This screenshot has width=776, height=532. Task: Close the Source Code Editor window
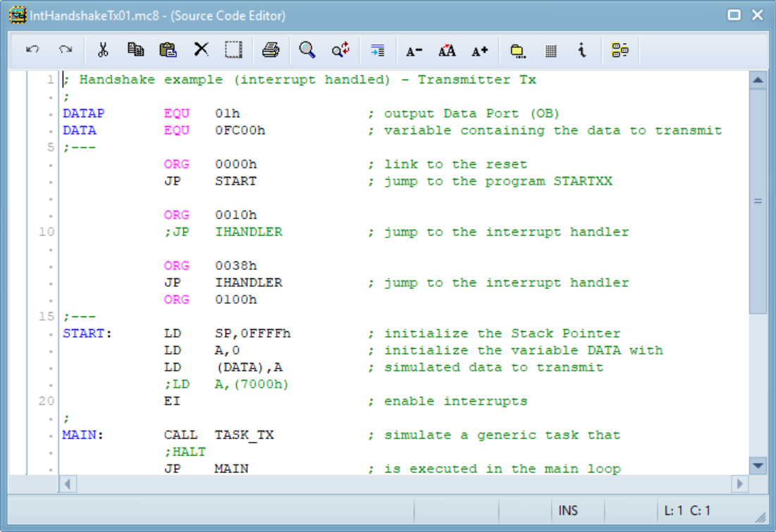(758, 15)
